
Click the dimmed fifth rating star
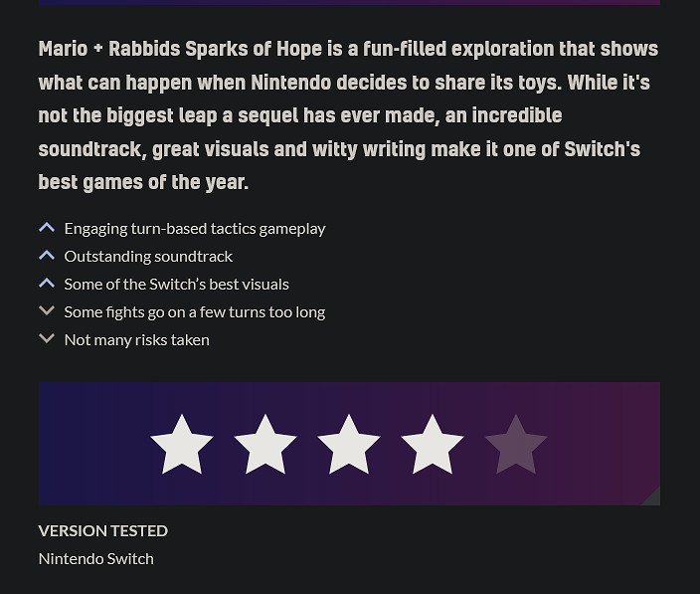pos(516,445)
